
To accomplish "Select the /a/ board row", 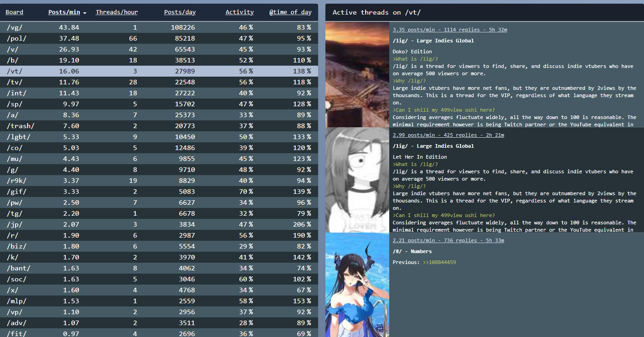I will tap(159, 115).
